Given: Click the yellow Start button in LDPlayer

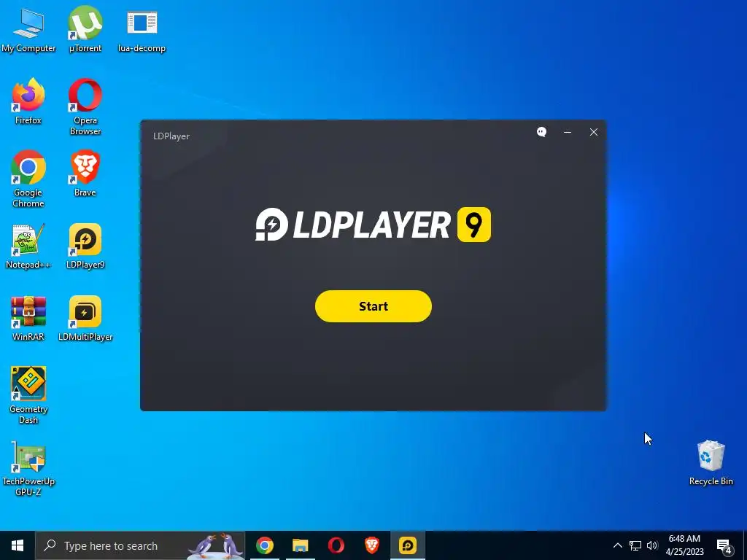Looking at the screenshot, I should 373,306.
